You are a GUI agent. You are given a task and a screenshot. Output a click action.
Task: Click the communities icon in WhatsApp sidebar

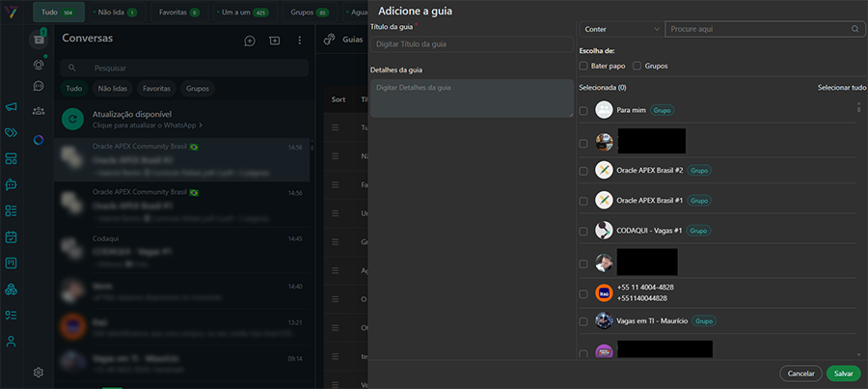click(39, 111)
